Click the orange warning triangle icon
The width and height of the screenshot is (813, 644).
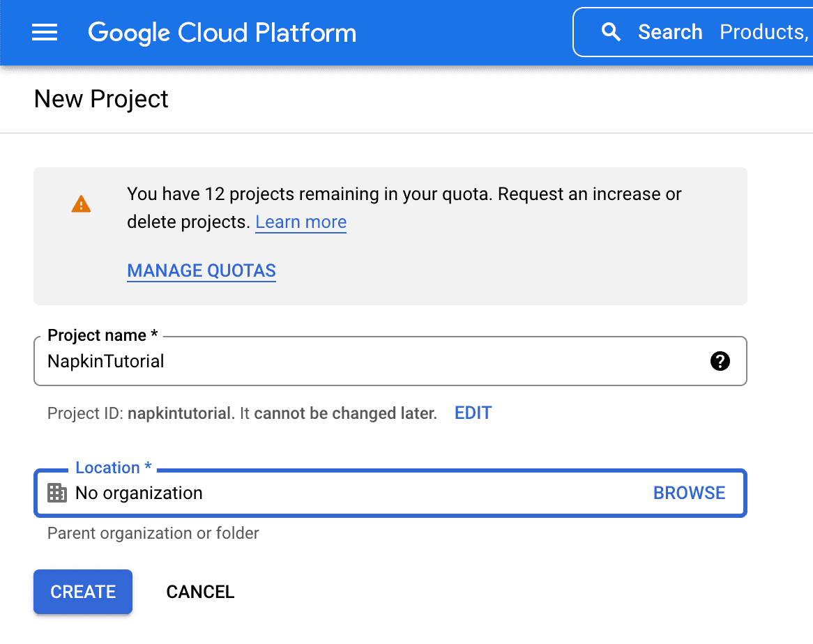click(x=81, y=204)
